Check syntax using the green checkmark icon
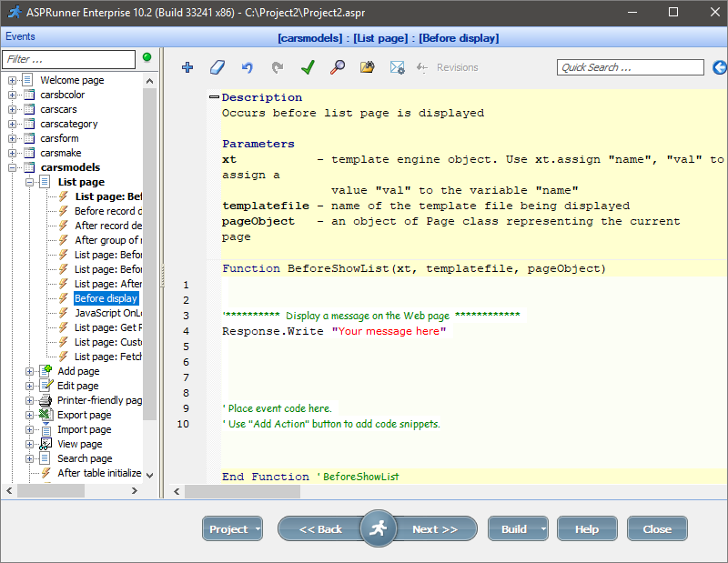 [x=307, y=67]
